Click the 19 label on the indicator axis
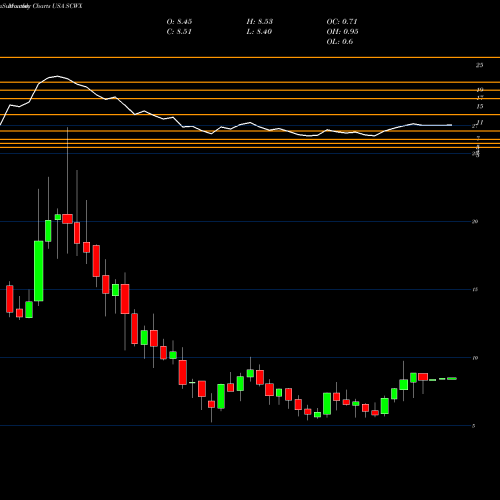The height and width of the screenshot is (500, 500). 480,90
